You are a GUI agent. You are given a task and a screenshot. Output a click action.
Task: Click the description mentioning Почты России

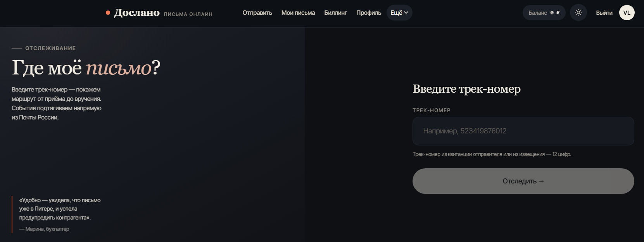click(x=57, y=104)
